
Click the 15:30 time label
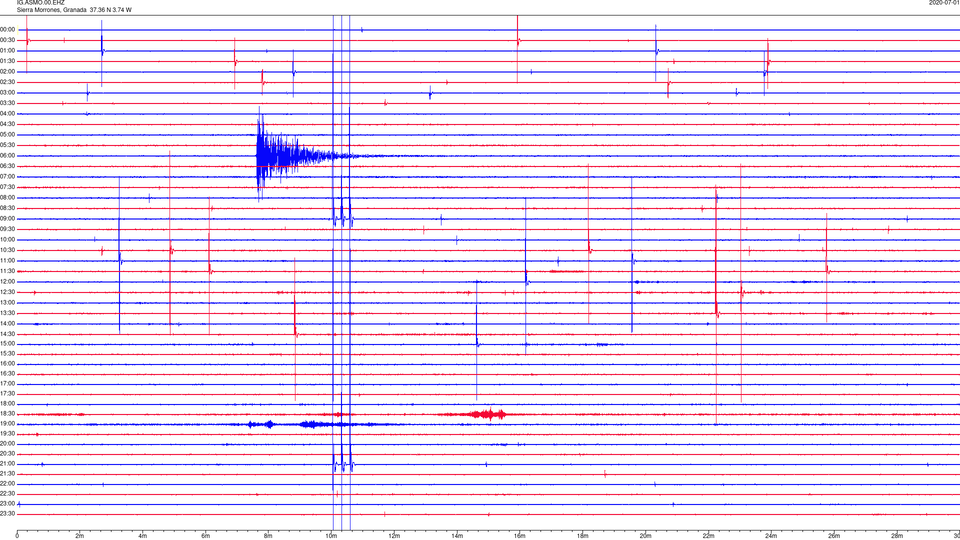(8, 354)
